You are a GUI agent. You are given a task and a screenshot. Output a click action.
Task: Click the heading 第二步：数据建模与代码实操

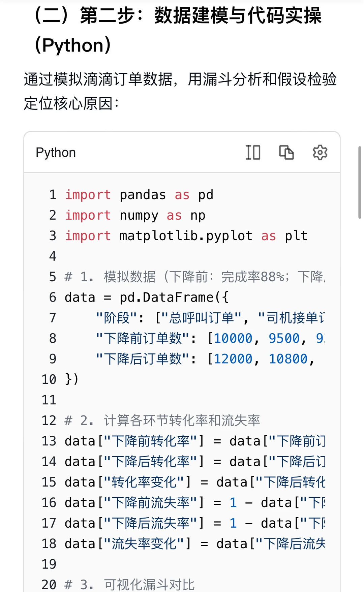201,15
